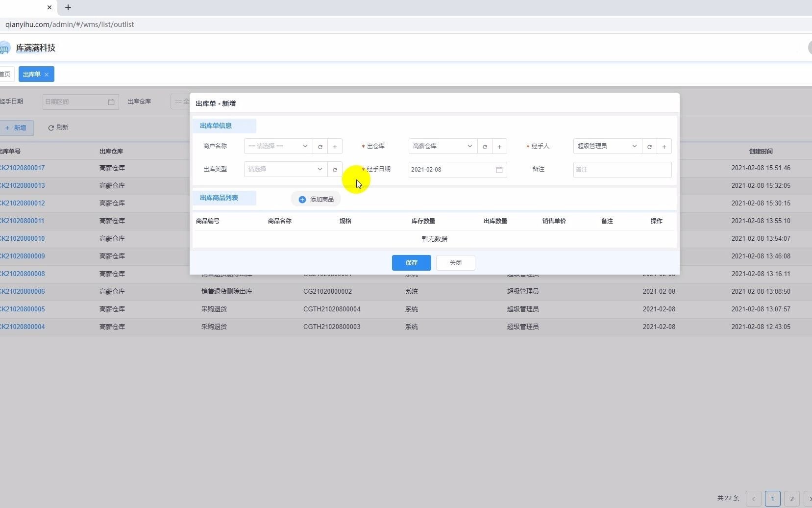Open order link CK21020800008
The image size is (812, 508).
tap(22, 274)
